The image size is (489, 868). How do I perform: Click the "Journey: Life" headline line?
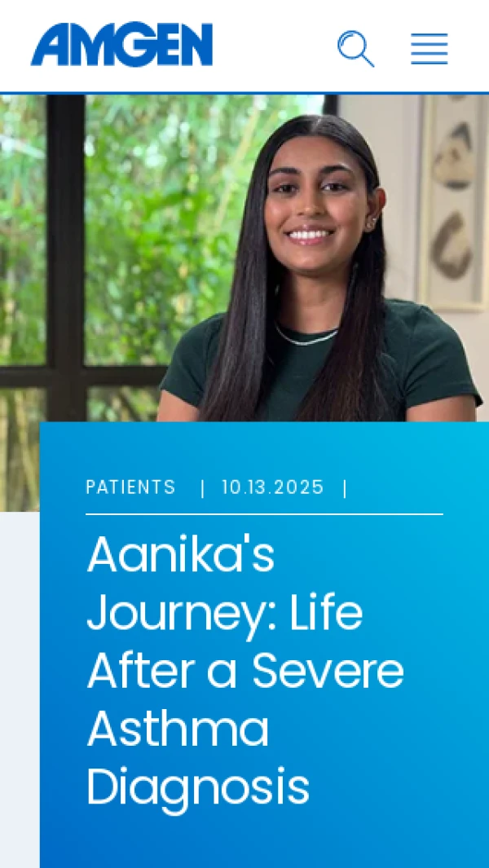point(225,614)
